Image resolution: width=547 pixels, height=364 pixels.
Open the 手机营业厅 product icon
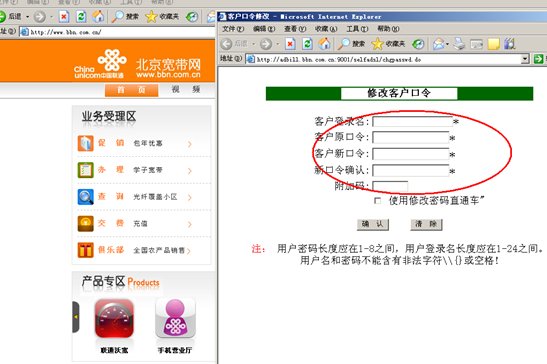tap(175, 318)
